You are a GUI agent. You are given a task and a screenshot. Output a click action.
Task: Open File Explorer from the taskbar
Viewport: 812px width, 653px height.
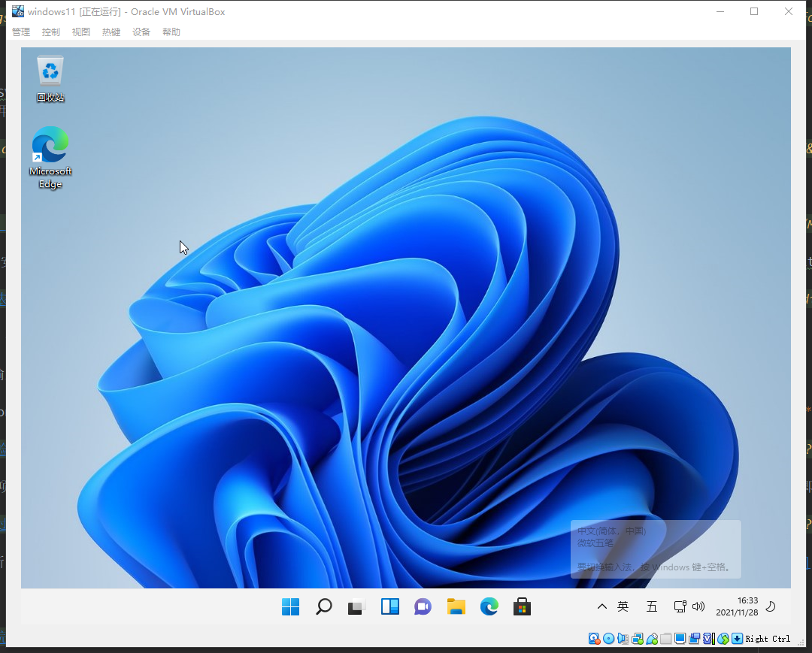[x=456, y=606]
